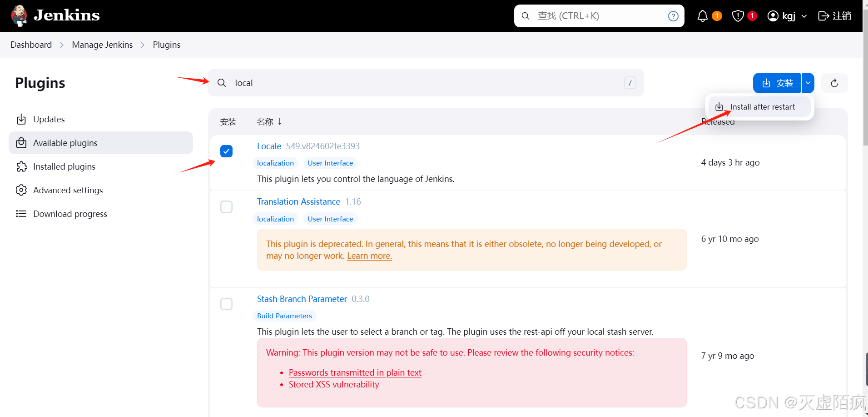Sort by the 名称 column header

269,121
